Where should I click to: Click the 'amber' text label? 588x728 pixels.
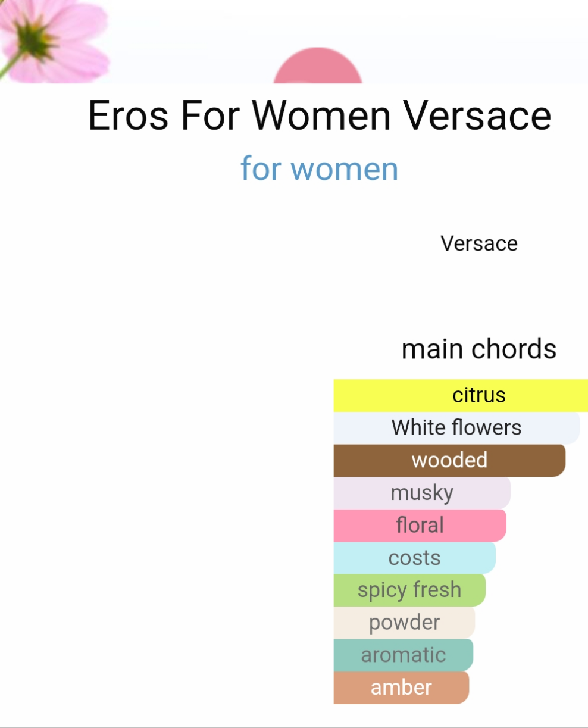401,688
